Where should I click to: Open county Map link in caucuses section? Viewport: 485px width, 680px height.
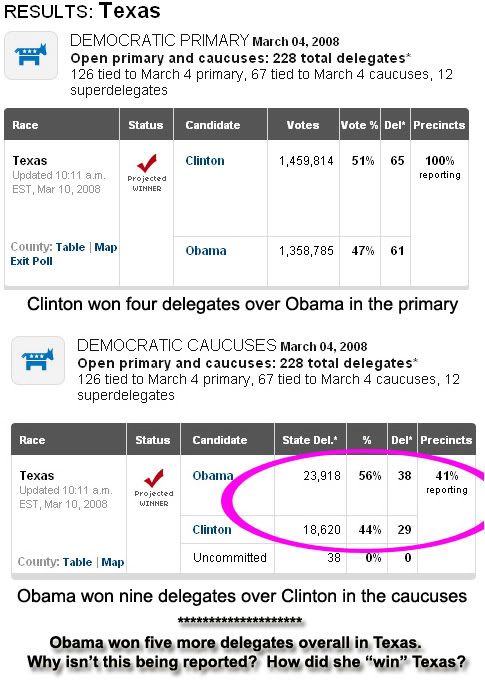coord(113,562)
